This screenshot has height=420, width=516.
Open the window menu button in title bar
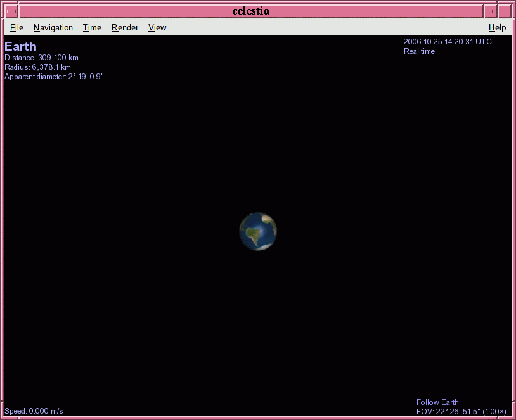tap(11, 11)
